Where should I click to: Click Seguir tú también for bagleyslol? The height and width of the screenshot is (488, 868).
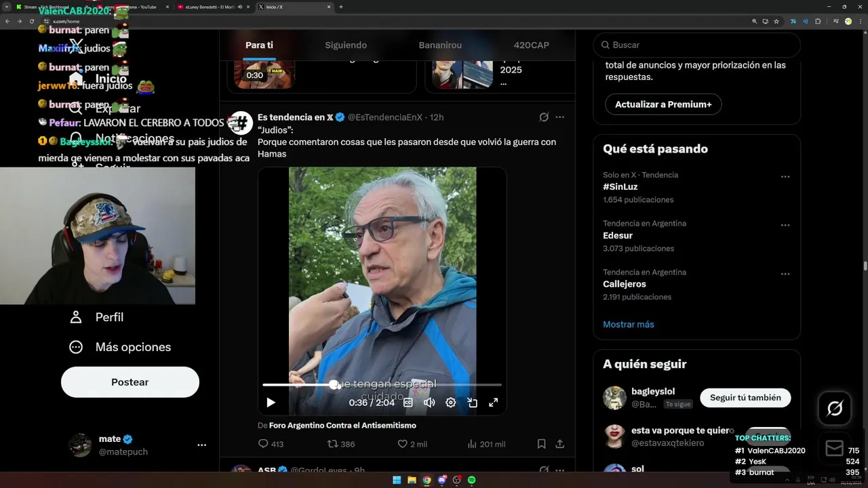[x=745, y=398]
